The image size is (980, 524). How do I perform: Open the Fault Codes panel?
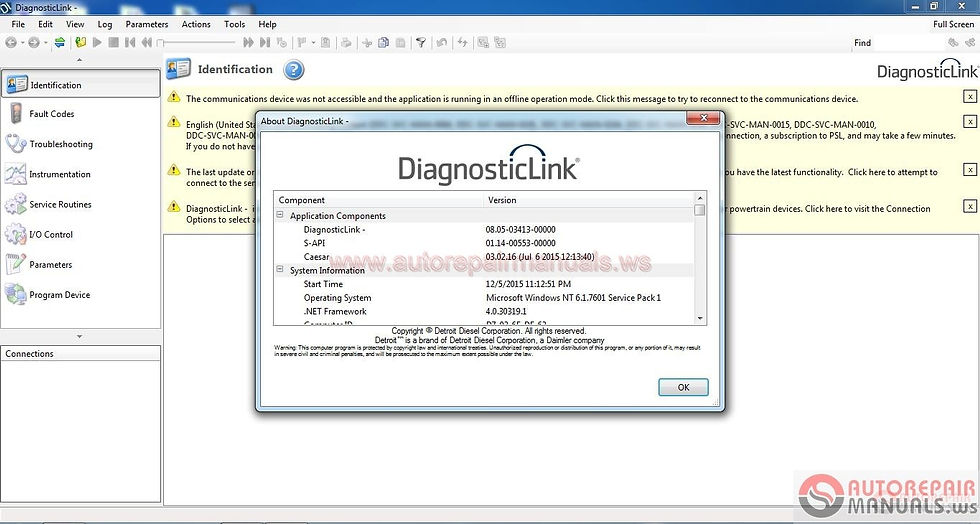(x=81, y=114)
